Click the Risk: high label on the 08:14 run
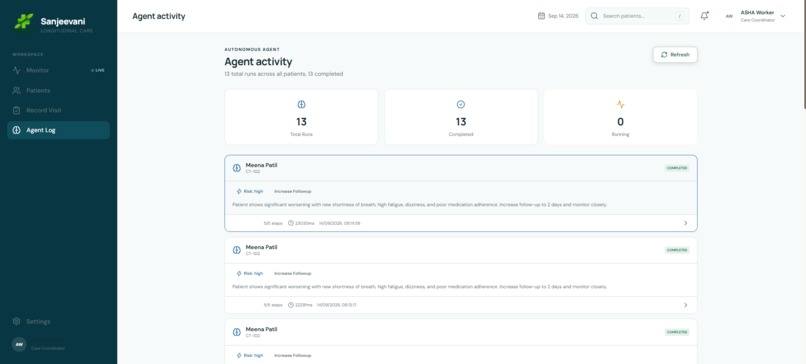Image resolution: width=806 pixels, height=364 pixels. click(253, 191)
